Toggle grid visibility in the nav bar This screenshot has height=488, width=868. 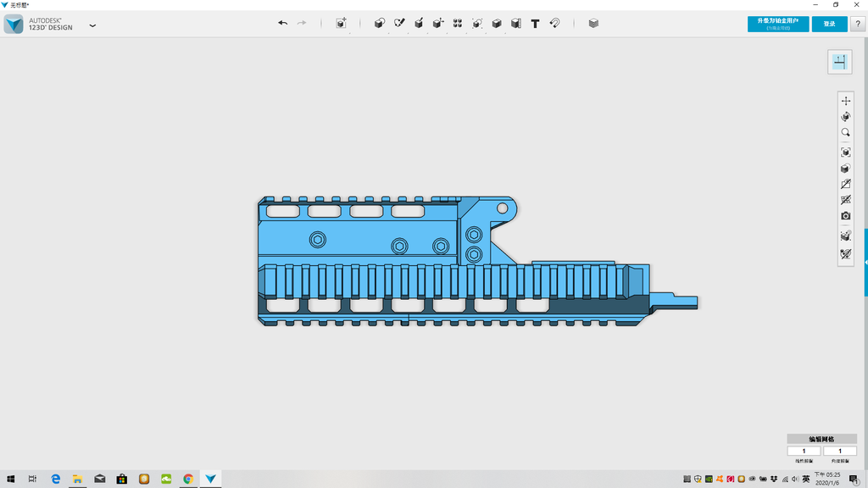[x=846, y=200]
